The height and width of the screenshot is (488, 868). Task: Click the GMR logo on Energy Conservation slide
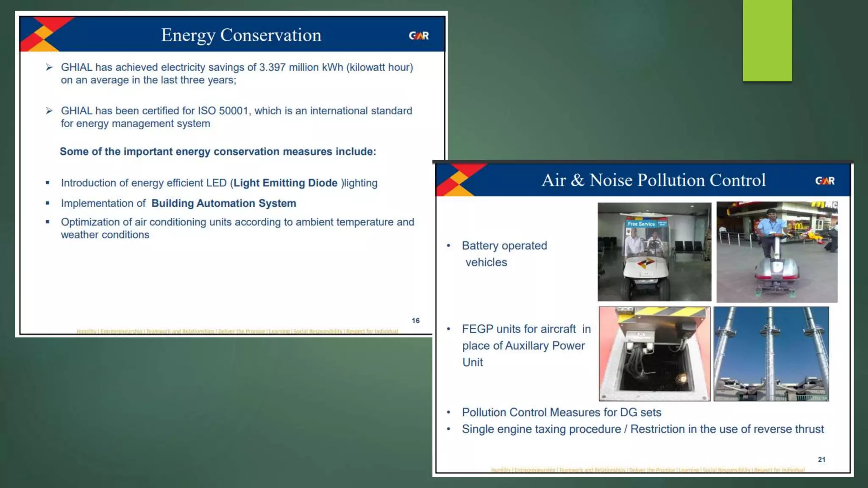[x=419, y=36]
